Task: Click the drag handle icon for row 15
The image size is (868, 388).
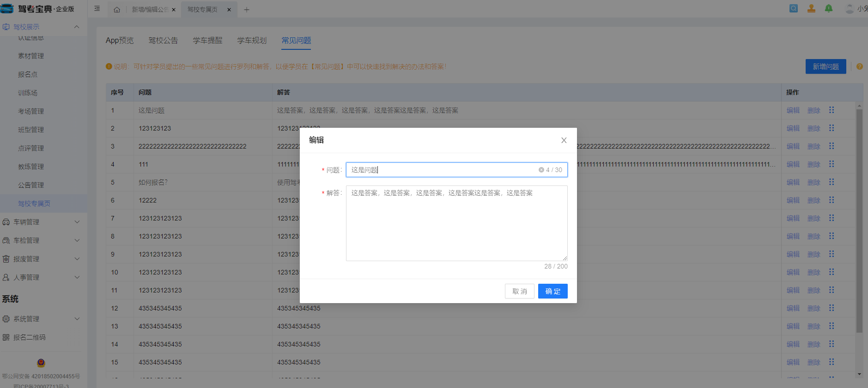Action: pyautogui.click(x=832, y=362)
